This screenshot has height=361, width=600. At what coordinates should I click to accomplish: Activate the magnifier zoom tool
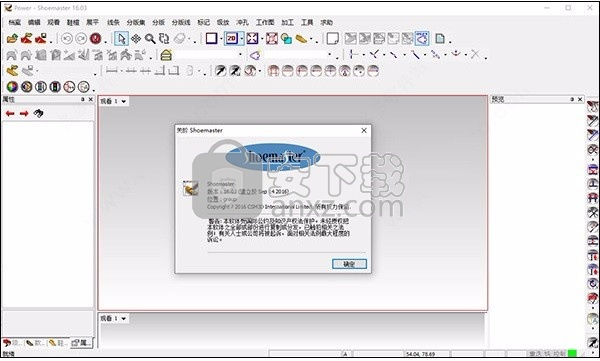pos(150,39)
